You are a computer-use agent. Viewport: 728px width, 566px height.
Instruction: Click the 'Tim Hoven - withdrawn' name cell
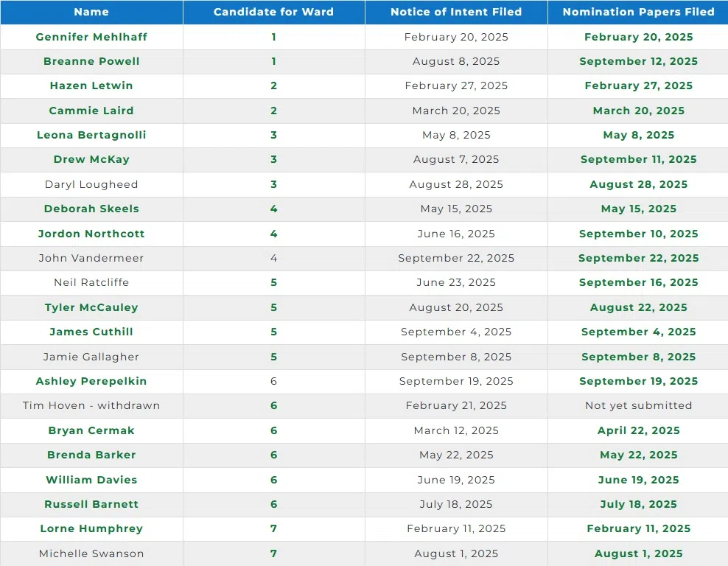[x=91, y=405]
